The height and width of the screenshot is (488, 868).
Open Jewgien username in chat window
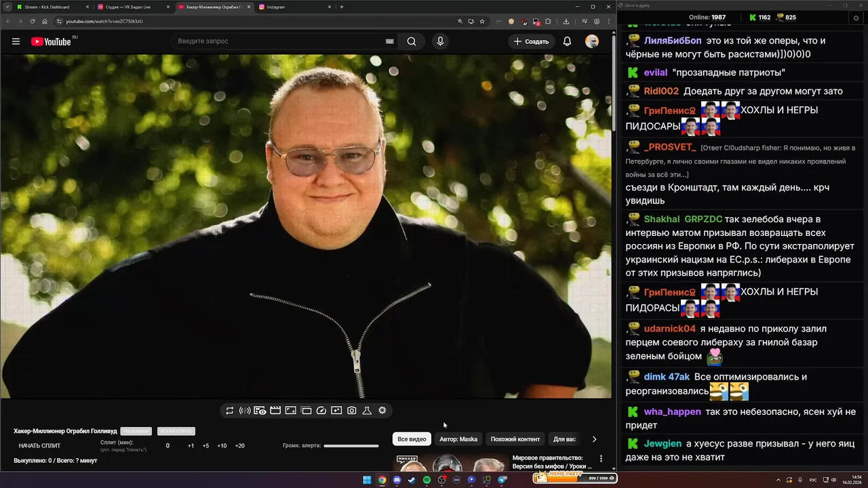coord(663,444)
